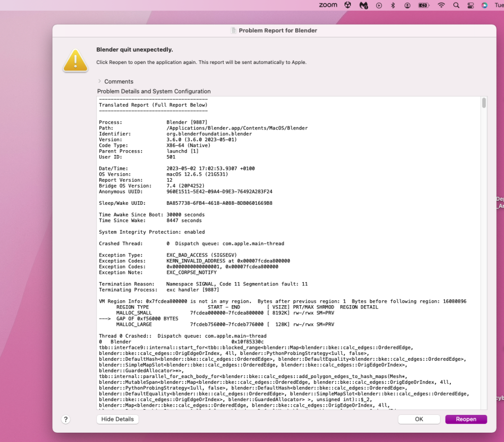Click the document icon in the title bar
The image size is (504, 442).
[x=234, y=31]
